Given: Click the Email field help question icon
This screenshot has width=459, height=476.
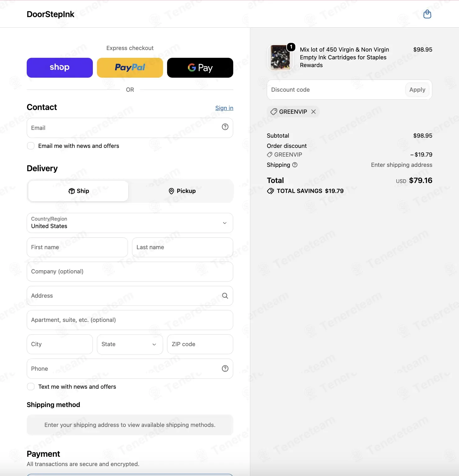Looking at the screenshot, I should (225, 127).
